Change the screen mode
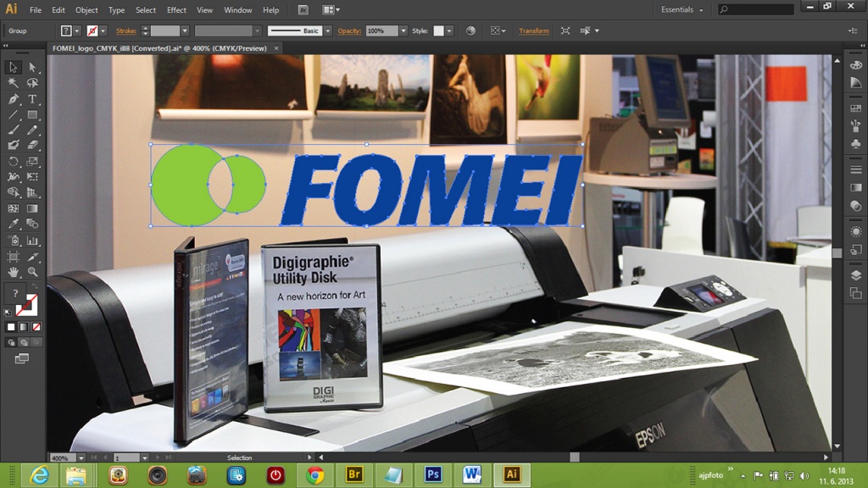 click(21, 359)
